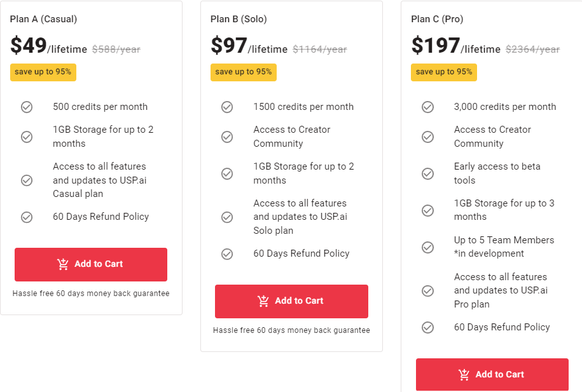The image size is (582, 392).
Task: Click the checkmark beside Up to 5 Team Members
Action: point(427,247)
